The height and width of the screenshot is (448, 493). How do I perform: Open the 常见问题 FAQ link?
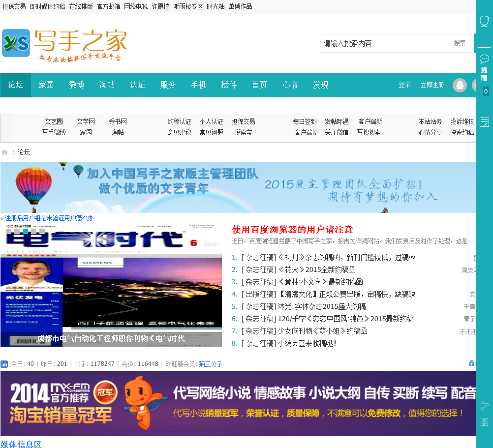(211, 133)
